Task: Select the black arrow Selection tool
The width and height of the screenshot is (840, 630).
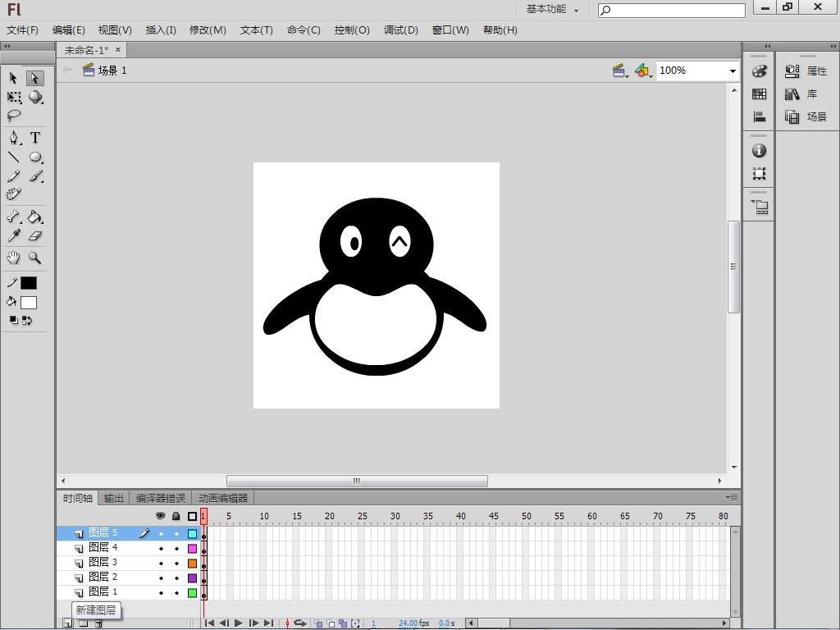Action: pos(13,78)
